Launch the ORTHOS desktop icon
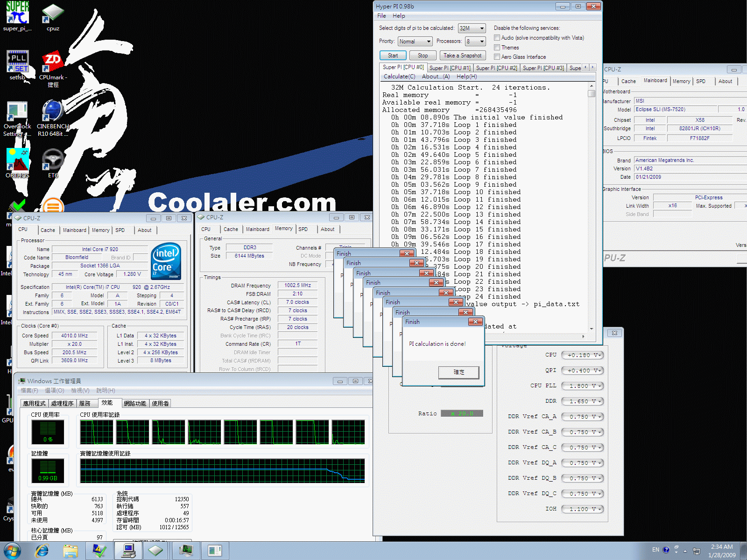Image resolution: width=747 pixels, height=560 pixels. 17,163
